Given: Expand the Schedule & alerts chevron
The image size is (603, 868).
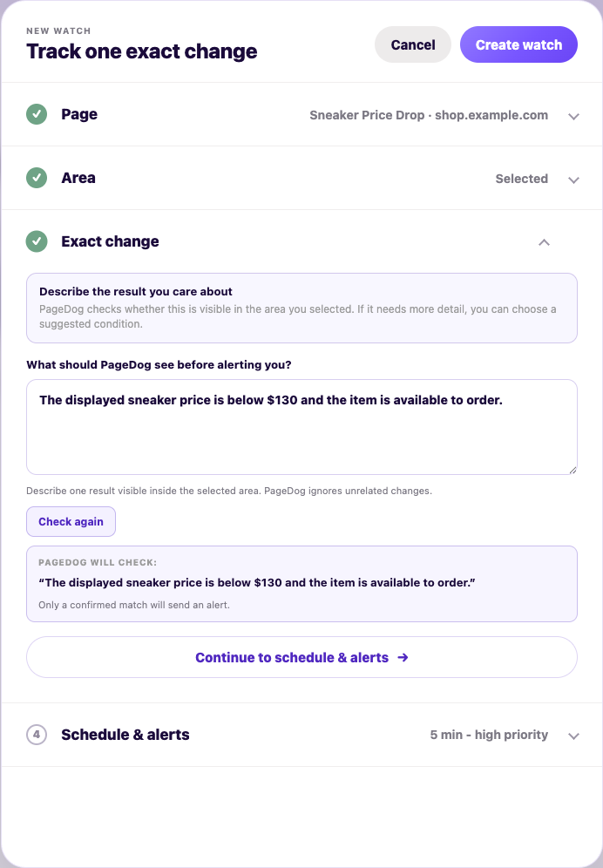Looking at the screenshot, I should [x=573, y=736].
